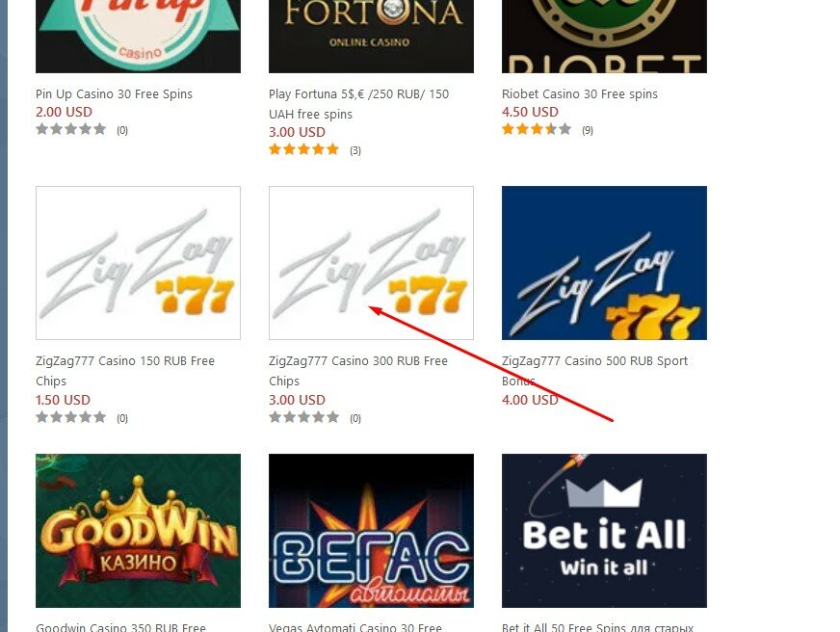Open the GoodWin Казино product image
The image size is (840, 632).
coord(138,531)
